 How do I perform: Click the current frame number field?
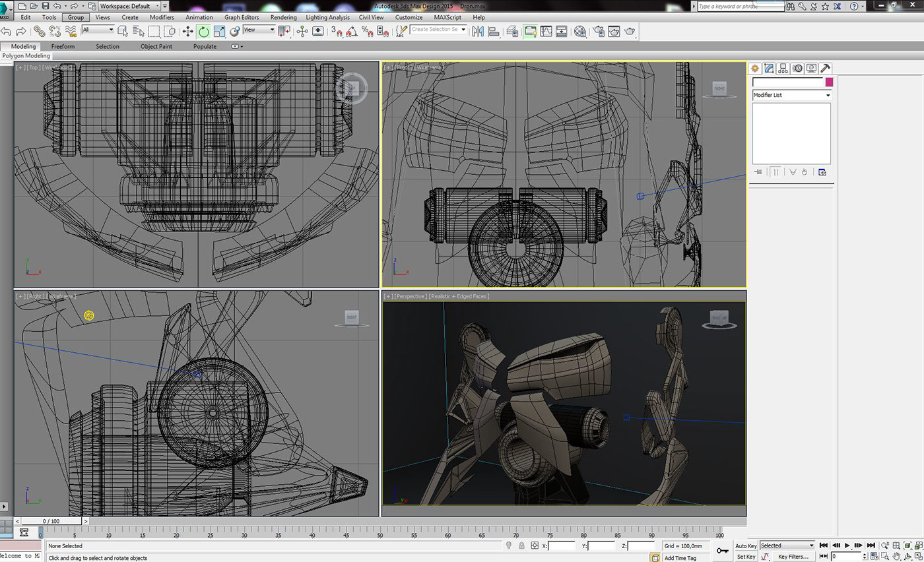847,556
